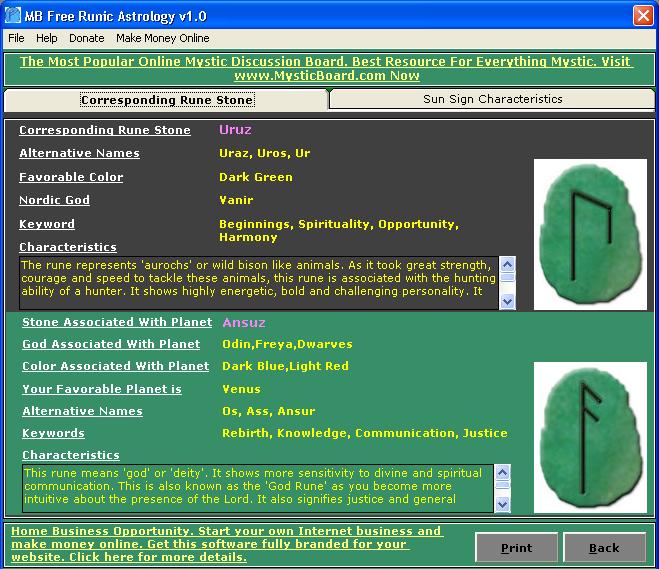
Task: Click the 'Color Associated With Planet' label
Action: pyautogui.click(x=116, y=366)
